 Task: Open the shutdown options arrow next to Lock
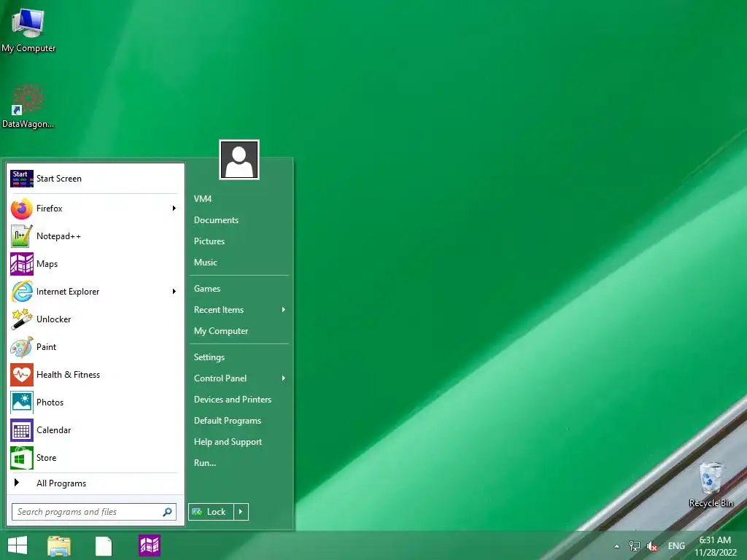click(x=241, y=512)
